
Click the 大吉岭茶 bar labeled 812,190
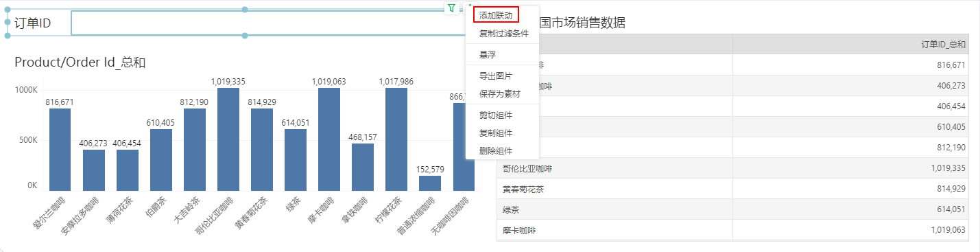coord(195,150)
